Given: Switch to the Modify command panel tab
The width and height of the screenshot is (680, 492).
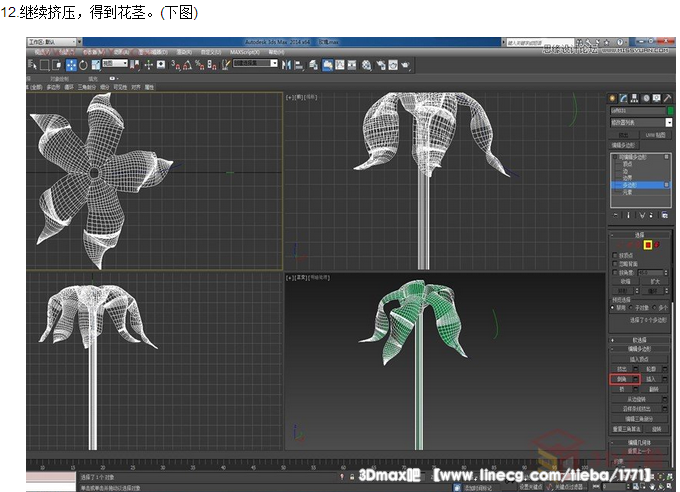Looking at the screenshot, I should point(623,98).
